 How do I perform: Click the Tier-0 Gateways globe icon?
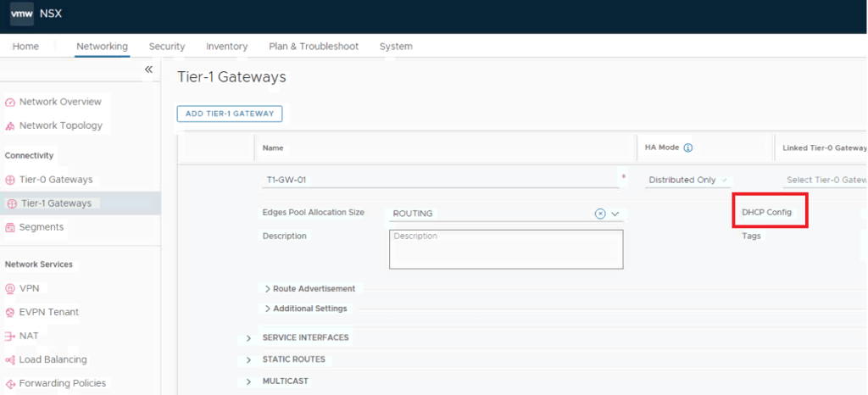(x=10, y=181)
